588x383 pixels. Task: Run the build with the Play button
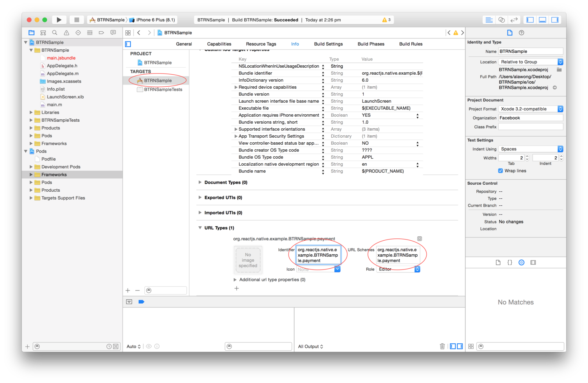click(59, 20)
